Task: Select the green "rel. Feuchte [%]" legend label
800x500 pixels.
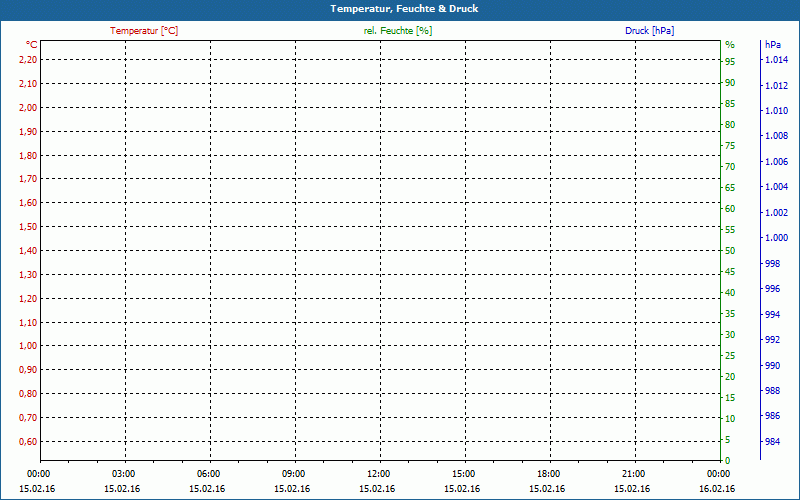Action: 398,31
